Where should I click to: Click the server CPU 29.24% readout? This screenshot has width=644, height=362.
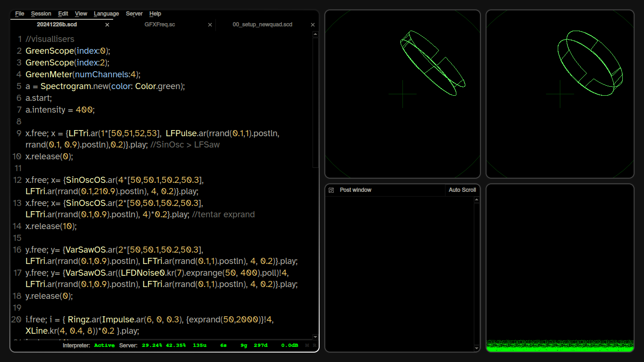[x=152, y=346]
